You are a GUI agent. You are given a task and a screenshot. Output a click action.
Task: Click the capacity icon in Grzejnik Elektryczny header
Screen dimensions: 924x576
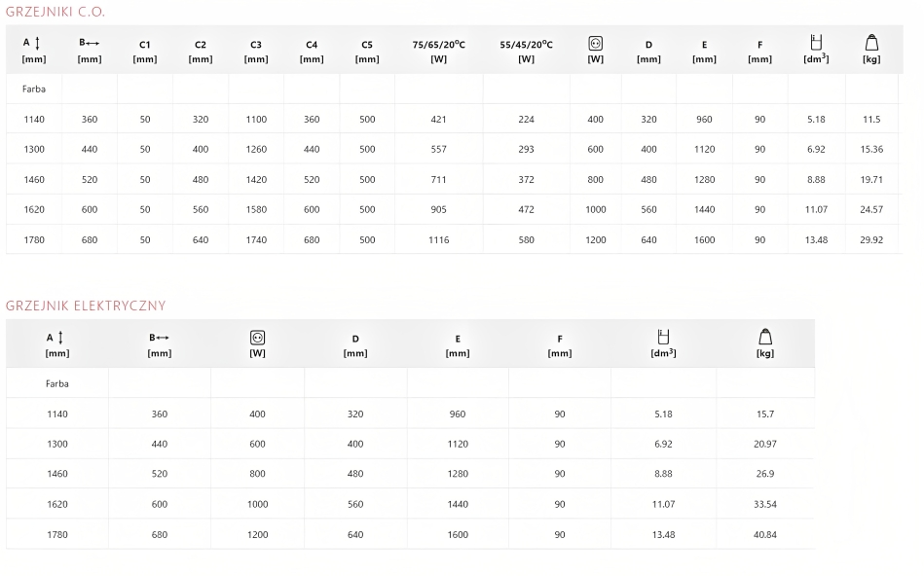[663, 337]
